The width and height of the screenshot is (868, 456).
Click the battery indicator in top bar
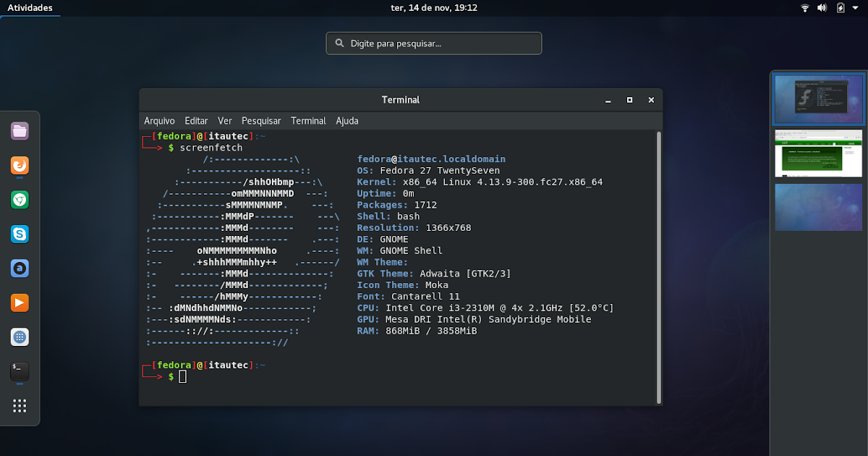[841, 8]
